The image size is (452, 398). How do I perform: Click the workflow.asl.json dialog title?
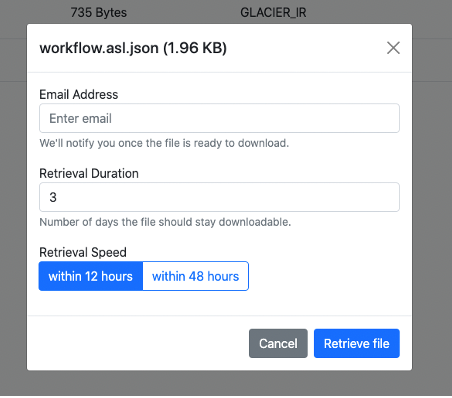pyautogui.click(x=99, y=48)
